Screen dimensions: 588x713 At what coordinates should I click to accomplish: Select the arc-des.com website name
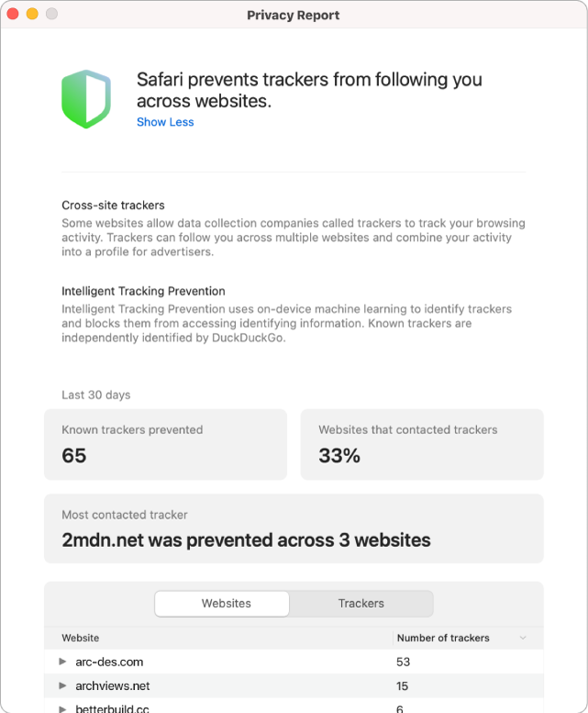(109, 662)
